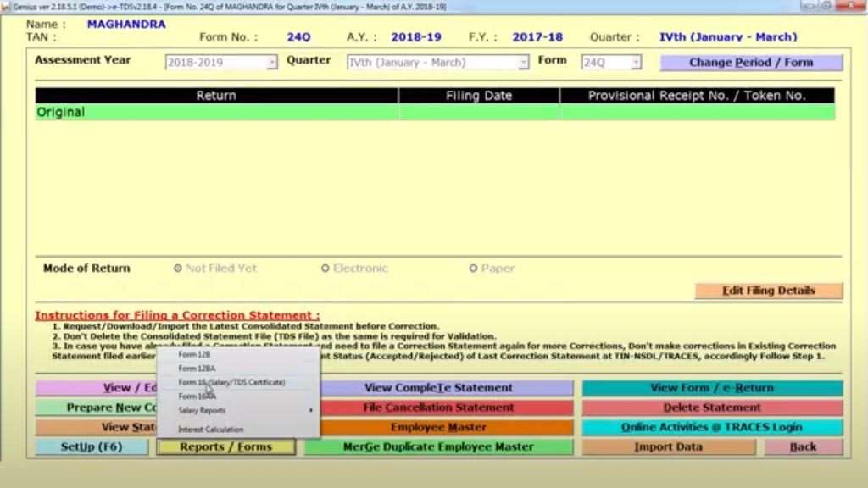Image resolution: width=868 pixels, height=488 pixels.
Task: Expand the Quarter combo box
Action: (523, 63)
